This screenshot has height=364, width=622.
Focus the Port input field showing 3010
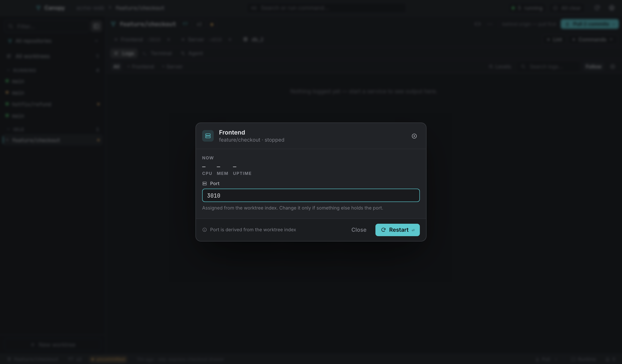pos(311,195)
